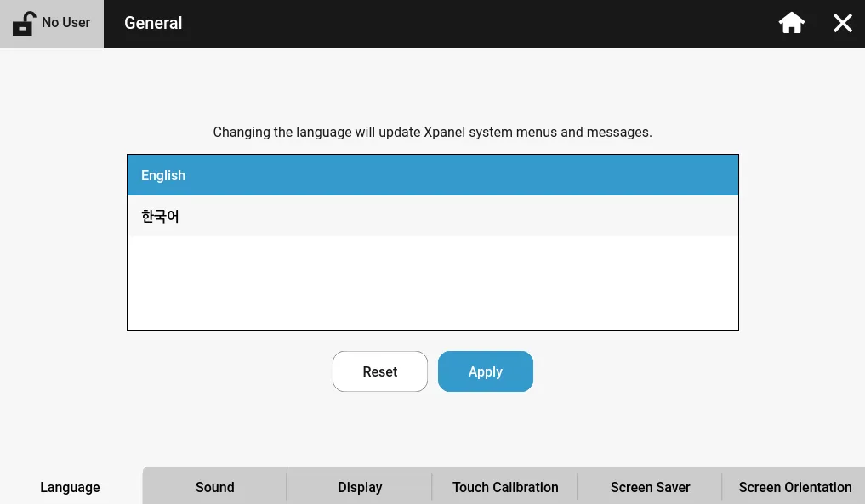This screenshot has width=865, height=504.
Task: Switch to the Screen Saver tab
Action: (x=650, y=487)
